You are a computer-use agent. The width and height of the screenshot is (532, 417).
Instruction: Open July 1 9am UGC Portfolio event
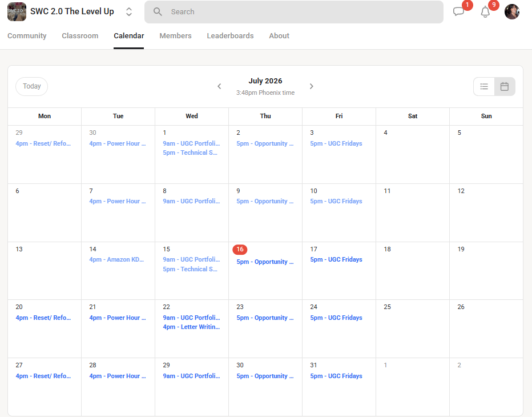tap(191, 143)
